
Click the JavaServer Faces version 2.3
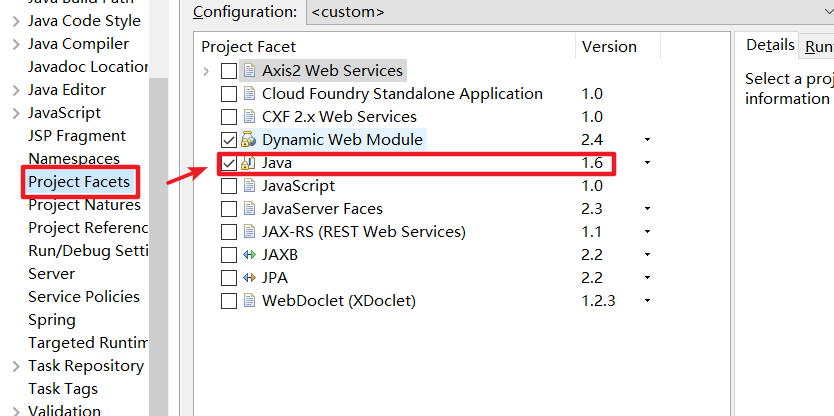coord(592,209)
